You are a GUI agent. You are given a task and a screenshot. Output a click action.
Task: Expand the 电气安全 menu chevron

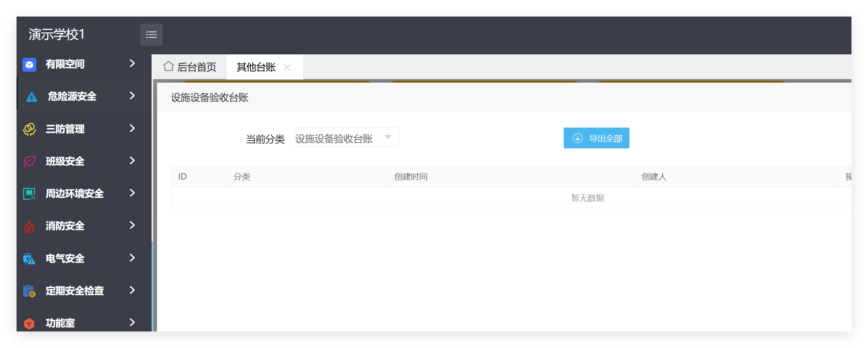pos(132,258)
